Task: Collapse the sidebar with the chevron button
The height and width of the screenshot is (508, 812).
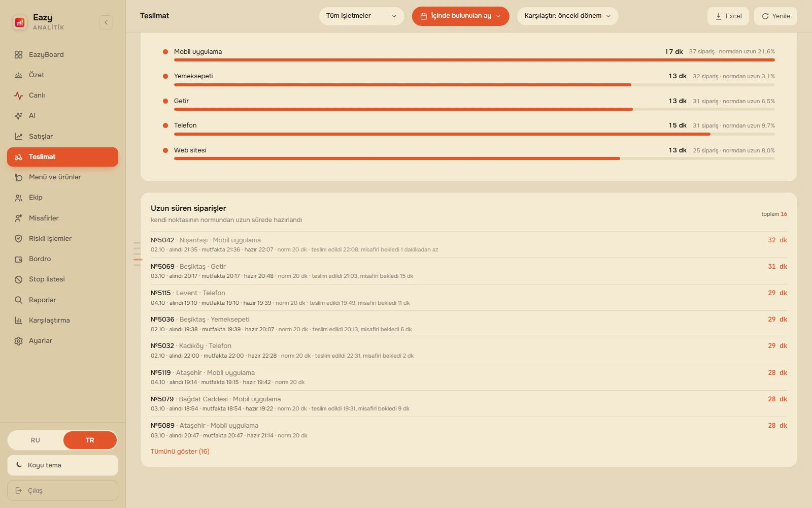Action: pos(106,22)
